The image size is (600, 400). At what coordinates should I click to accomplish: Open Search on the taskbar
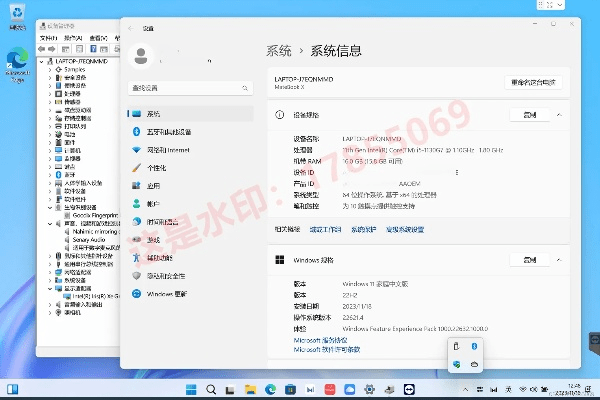pos(211,390)
